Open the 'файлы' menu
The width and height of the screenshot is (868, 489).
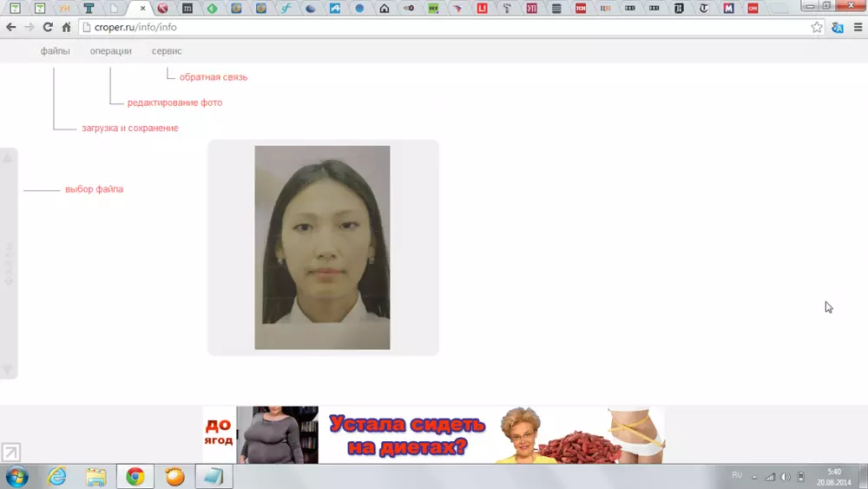55,51
